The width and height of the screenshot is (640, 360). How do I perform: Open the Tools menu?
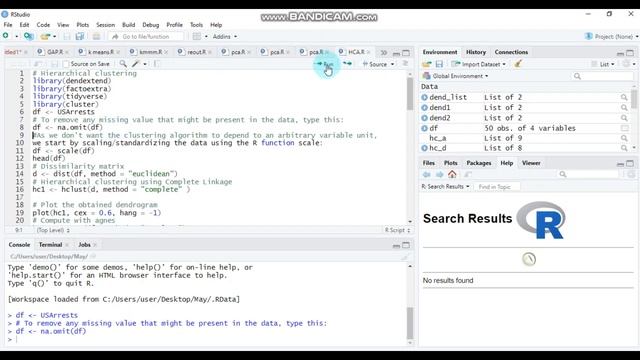tap(196, 25)
